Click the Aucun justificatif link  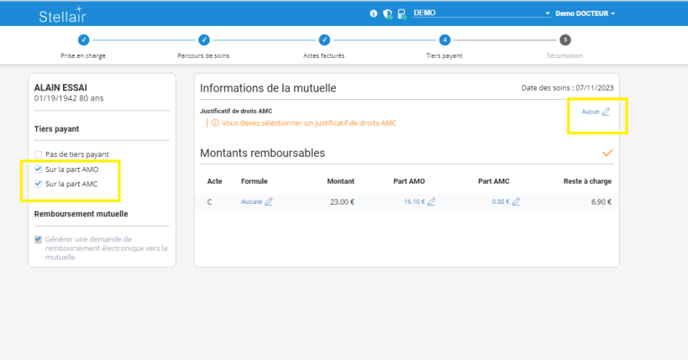(x=590, y=112)
